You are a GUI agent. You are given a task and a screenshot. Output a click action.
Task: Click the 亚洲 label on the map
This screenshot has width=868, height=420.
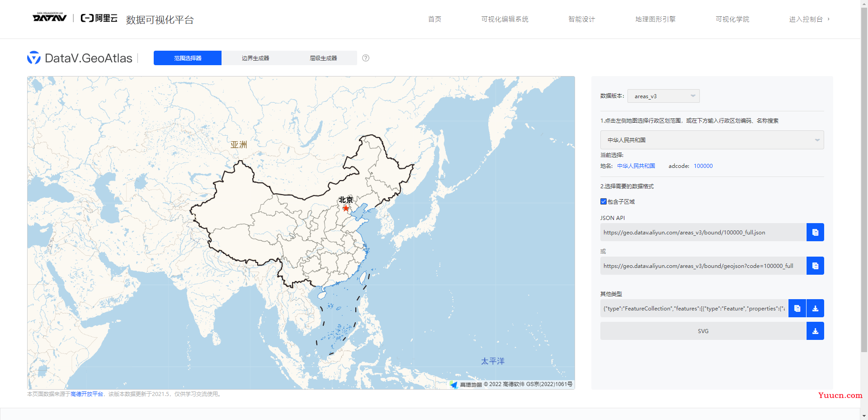[239, 144]
